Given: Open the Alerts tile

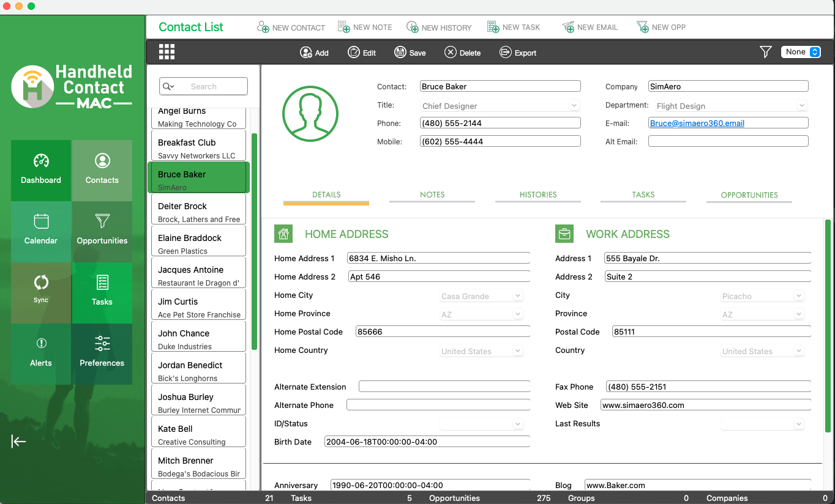Looking at the screenshot, I should coord(41,354).
